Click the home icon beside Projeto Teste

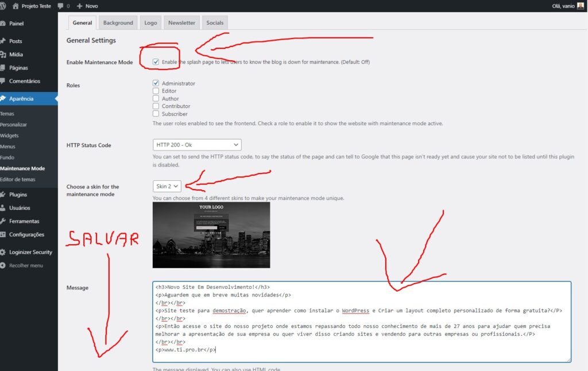coord(16,6)
